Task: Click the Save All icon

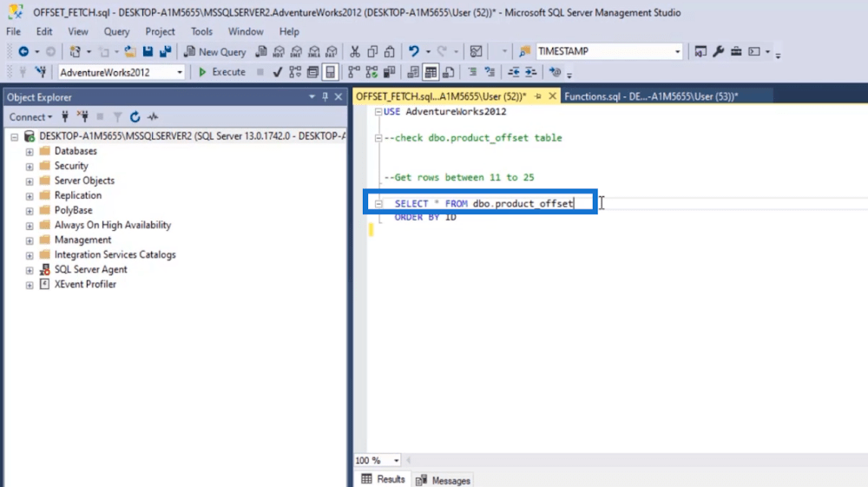Action: pos(165,51)
